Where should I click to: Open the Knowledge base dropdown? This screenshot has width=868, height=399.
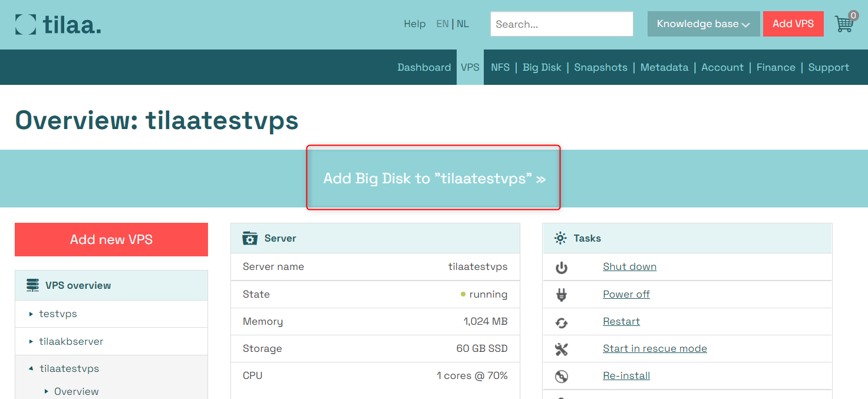704,24
